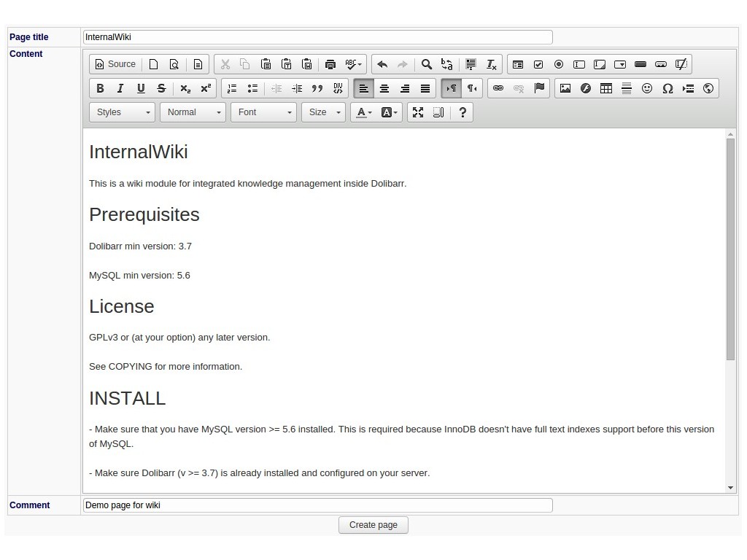Align text right

(x=405, y=88)
